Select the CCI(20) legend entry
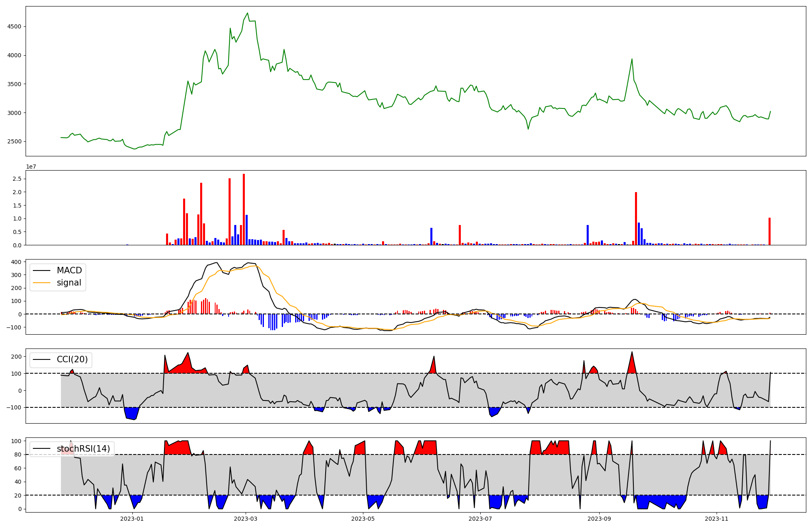 72,359
